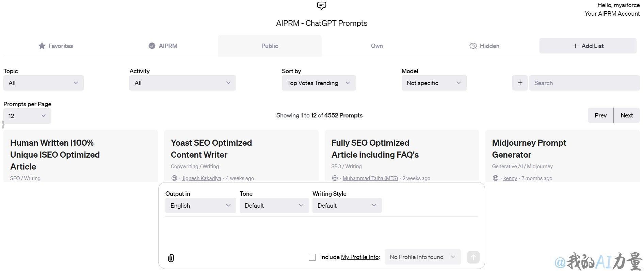Click the attachment paperclip icon
The image size is (644, 271).
pyautogui.click(x=171, y=258)
